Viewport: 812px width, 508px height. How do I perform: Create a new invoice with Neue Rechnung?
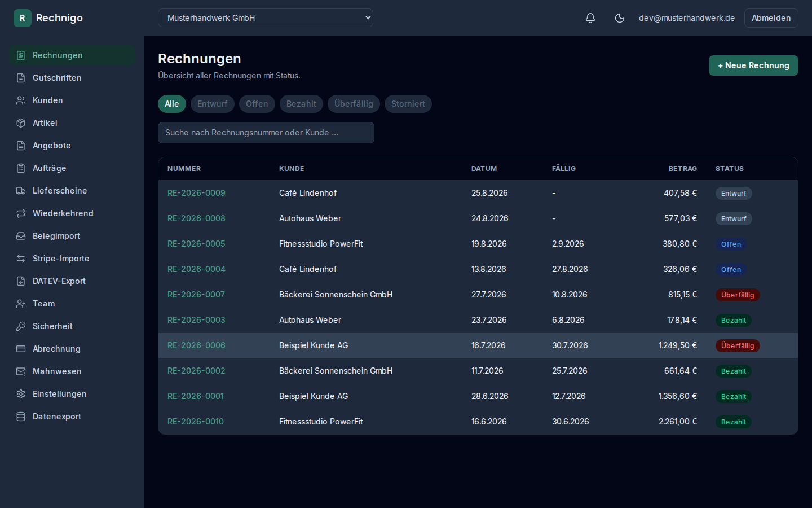click(753, 65)
